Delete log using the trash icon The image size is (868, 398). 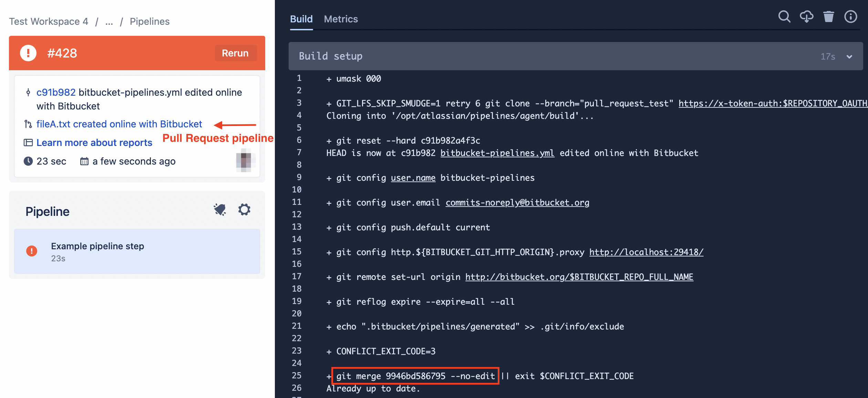(828, 17)
